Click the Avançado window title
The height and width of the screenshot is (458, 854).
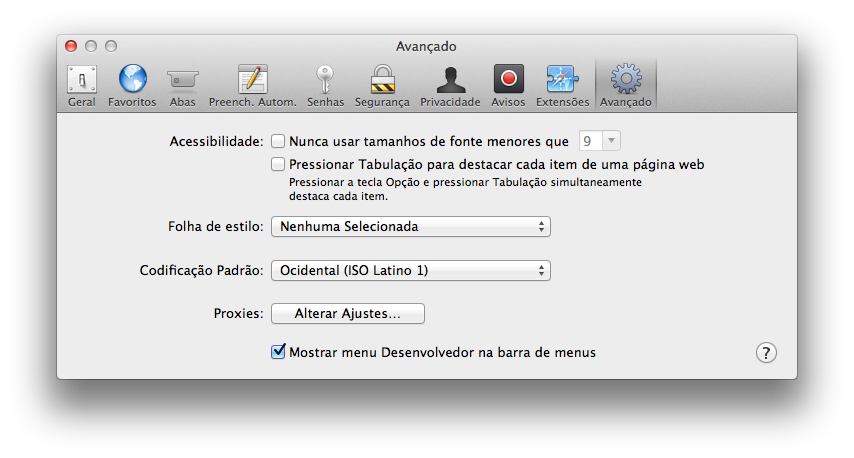[426, 46]
